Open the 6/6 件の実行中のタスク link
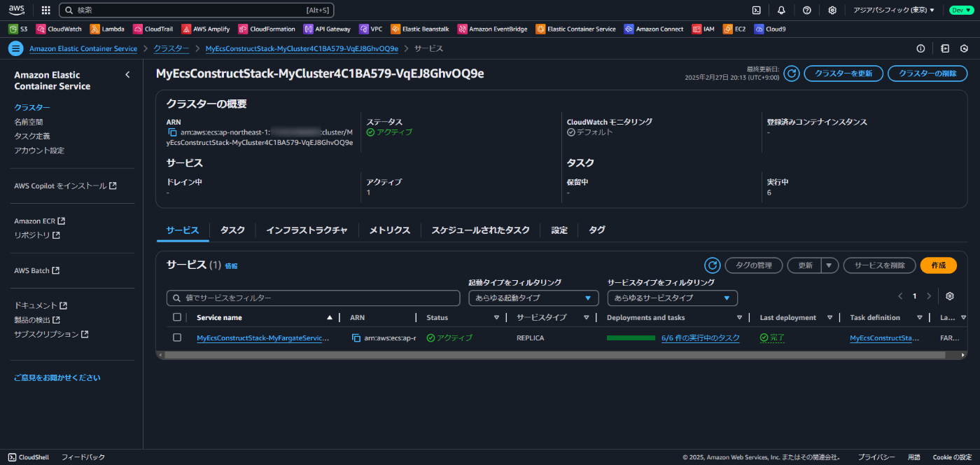Screen dimensions: 980x465 click(700, 338)
